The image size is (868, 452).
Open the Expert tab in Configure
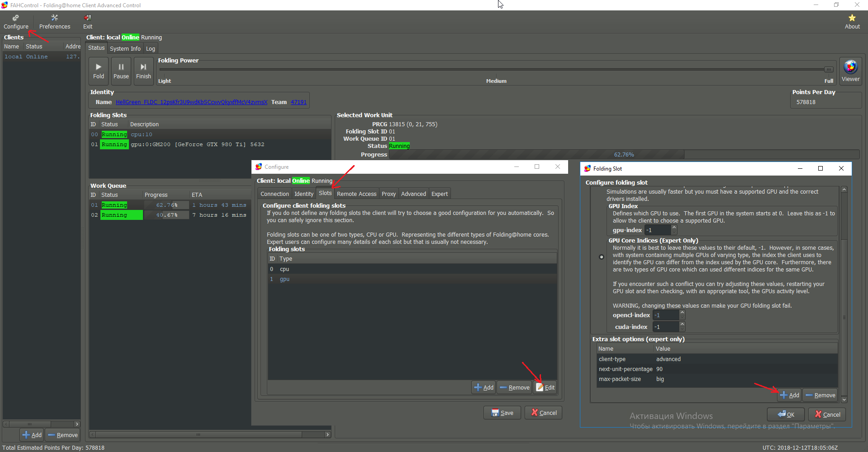440,194
